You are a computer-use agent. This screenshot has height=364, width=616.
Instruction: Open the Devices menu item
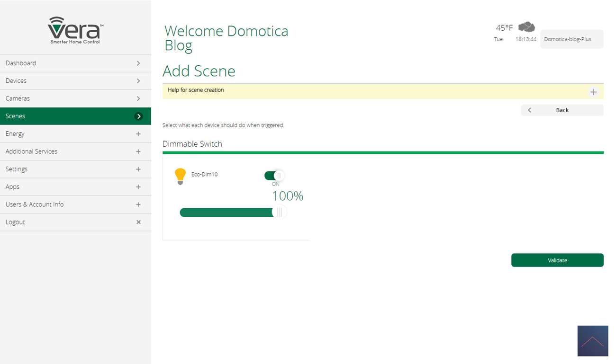(x=75, y=81)
